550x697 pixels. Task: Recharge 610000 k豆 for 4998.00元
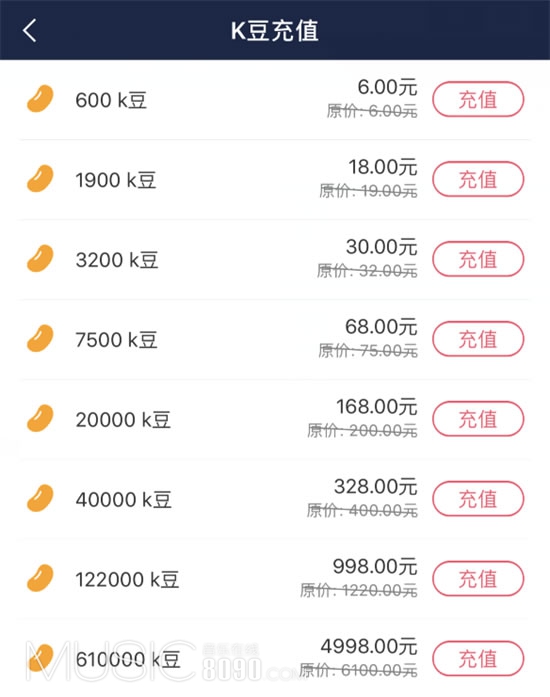click(478, 658)
